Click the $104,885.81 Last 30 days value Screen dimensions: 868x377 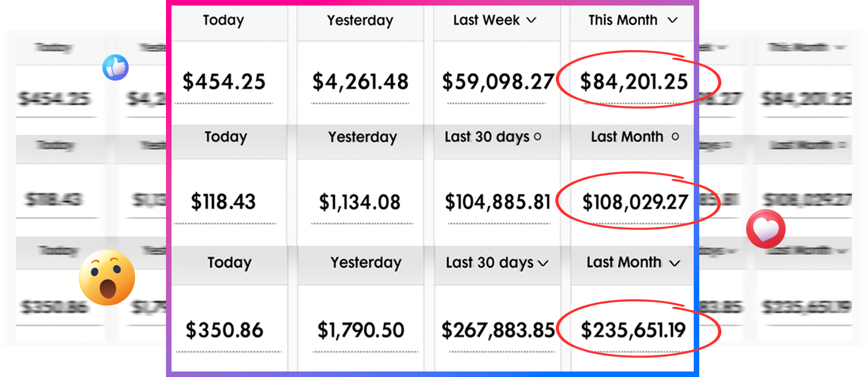point(498,202)
